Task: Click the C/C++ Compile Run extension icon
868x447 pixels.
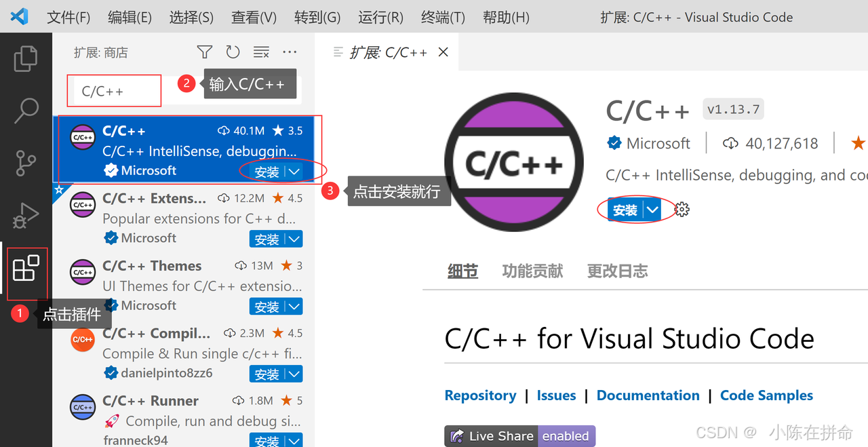Action: pyautogui.click(x=83, y=339)
